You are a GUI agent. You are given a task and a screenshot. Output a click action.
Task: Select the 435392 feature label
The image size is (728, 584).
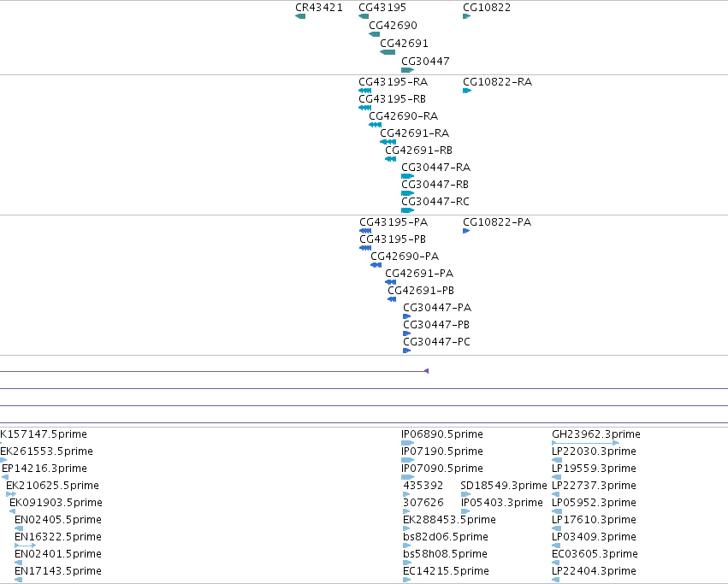(x=423, y=486)
